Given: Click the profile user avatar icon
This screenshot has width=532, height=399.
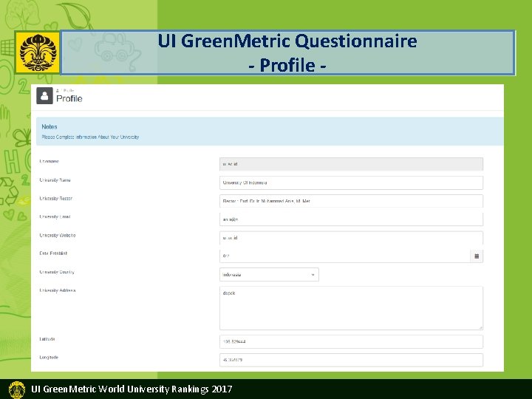Looking at the screenshot, I should [44, 95].
